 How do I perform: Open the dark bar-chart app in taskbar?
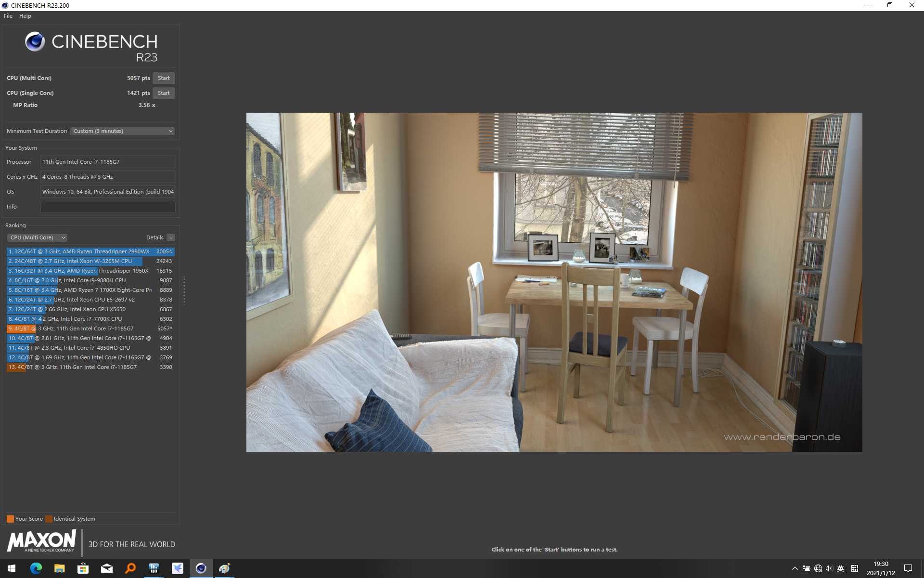click(154, 568)
